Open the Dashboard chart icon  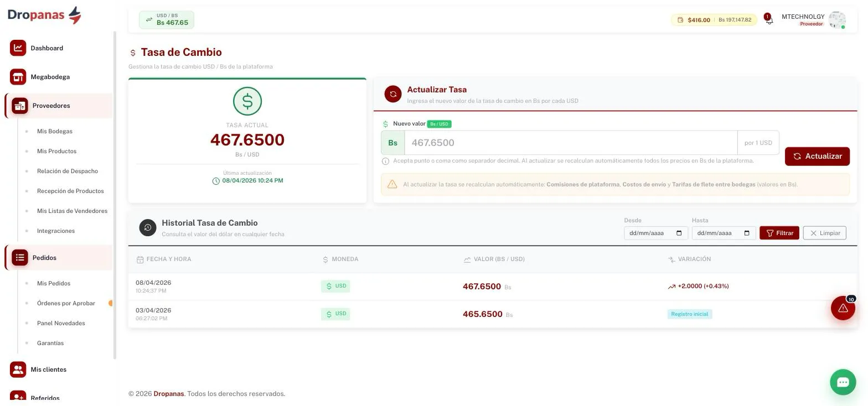18,48
